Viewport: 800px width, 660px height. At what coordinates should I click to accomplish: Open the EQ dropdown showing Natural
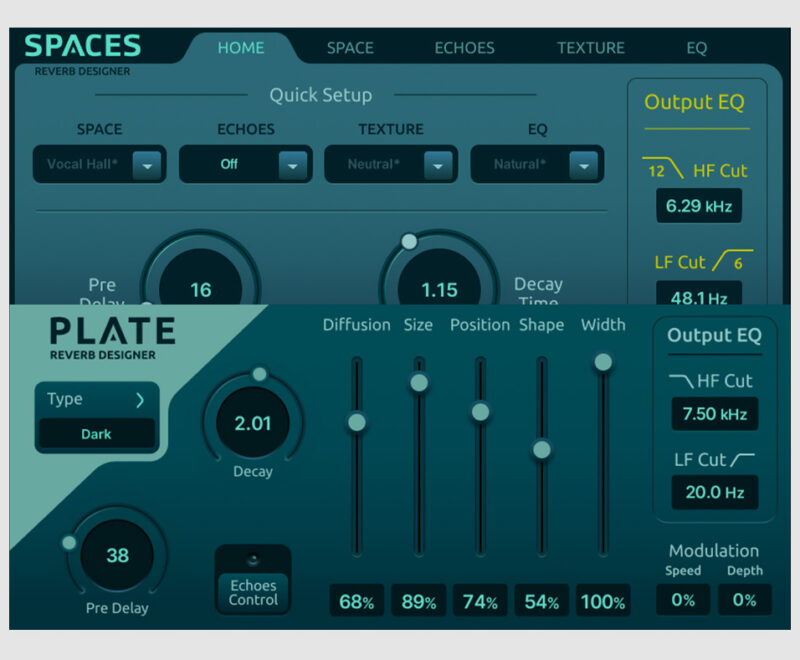pos(537,164)
